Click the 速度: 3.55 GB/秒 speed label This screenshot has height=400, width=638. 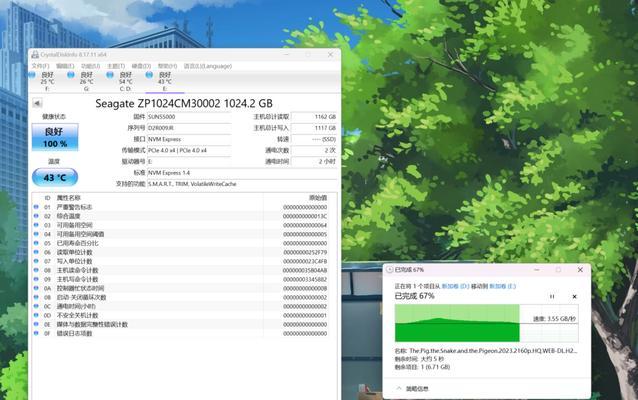pos(555,319)
